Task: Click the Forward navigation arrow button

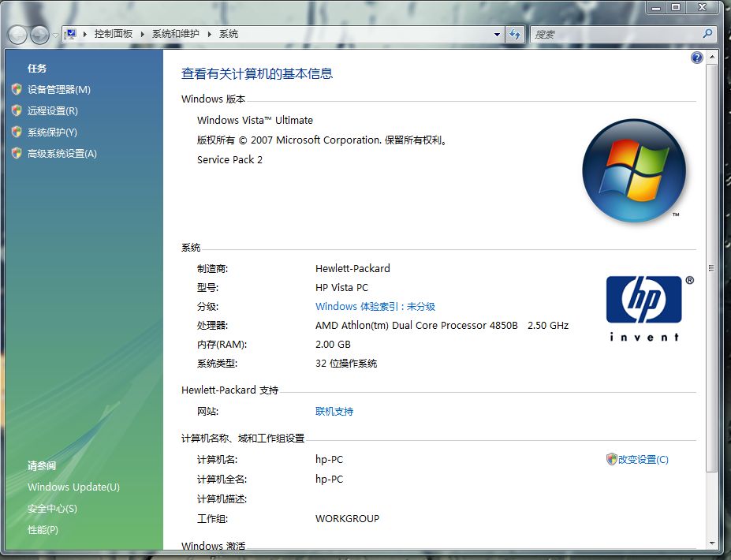Action: pyautogui.click(x=39, y=35)
